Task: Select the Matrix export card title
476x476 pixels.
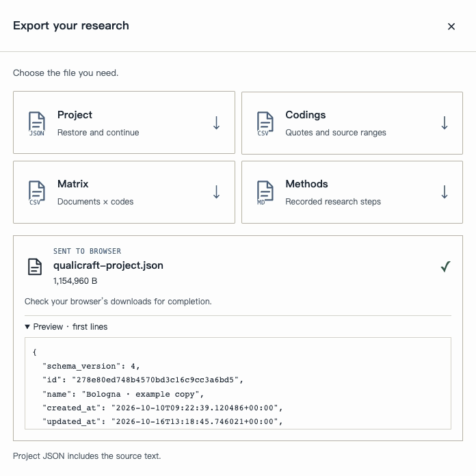Action: tap(73, 184)
